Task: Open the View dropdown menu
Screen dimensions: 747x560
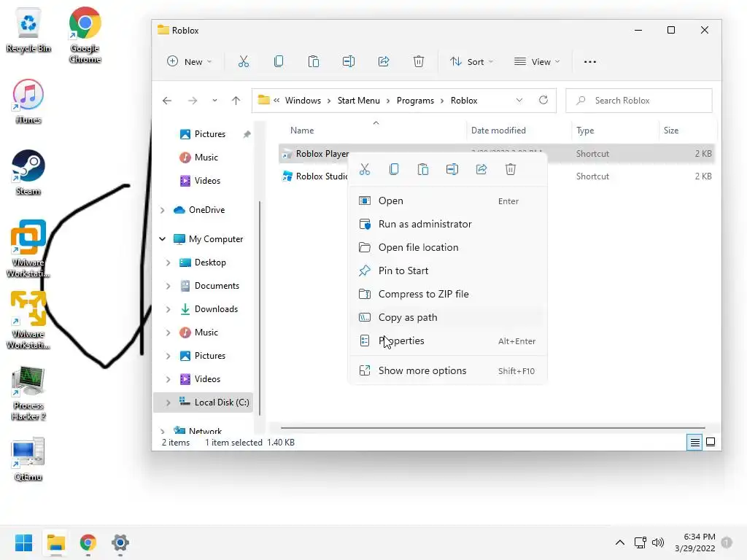Action: pyautogui.click(x=537, y=62)
